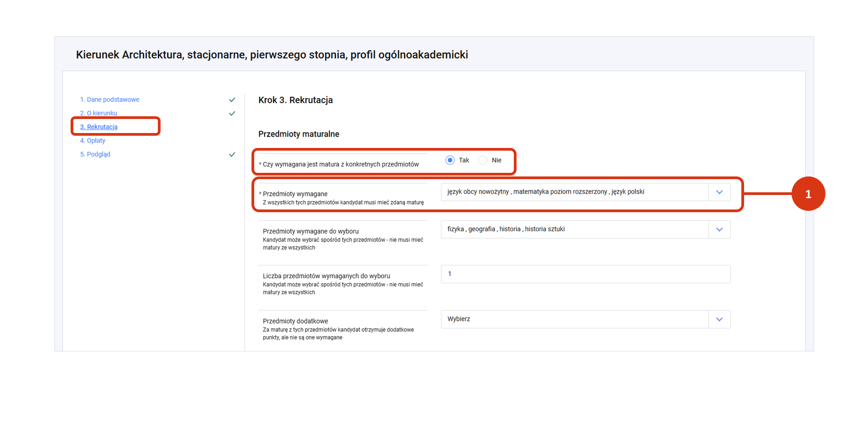
Task: Expand Przedmioty wymagane dropdown arrow
Action: (x=719, y=192)
